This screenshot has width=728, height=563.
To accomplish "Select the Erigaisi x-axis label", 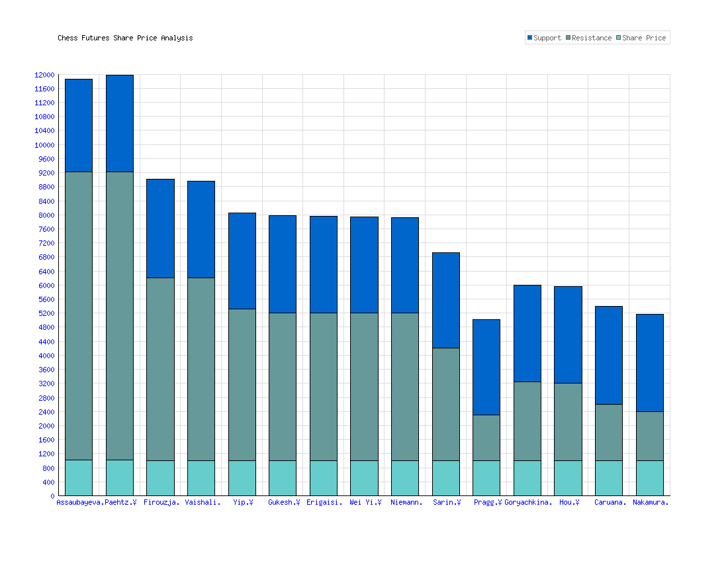I will tap(324, 502).
